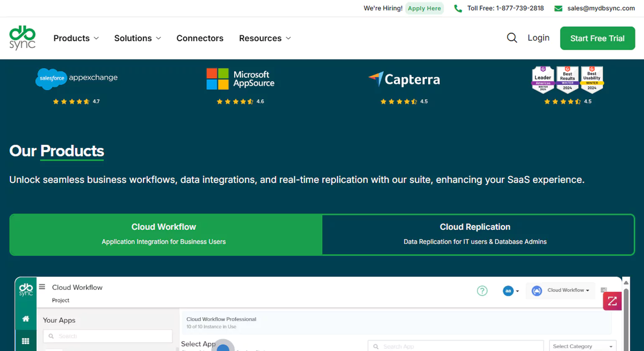Viewport: 644px width, 351px height.
Task: Expand the Solutions dropdown menu
Action: [x=137, y=38]
